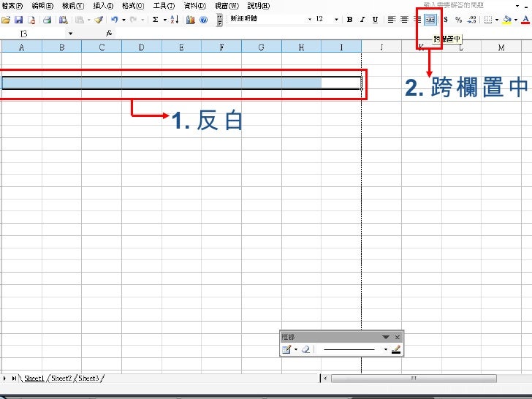Screen dimensions: 532x399
Task: Expand the Redo history dropdown arrow
Action: [142, 20]
